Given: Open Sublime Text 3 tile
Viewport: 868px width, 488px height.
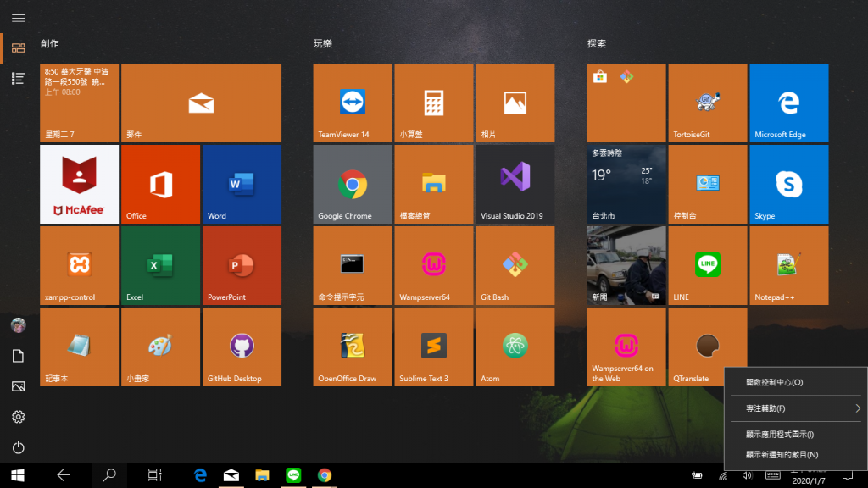Looking at the screenshot, I should 434,347.
